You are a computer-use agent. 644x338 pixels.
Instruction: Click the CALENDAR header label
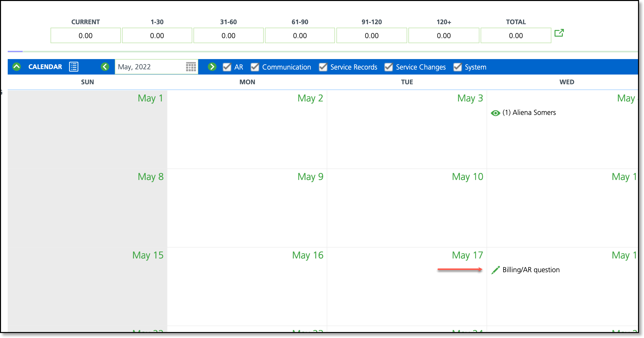click(45, 67)
